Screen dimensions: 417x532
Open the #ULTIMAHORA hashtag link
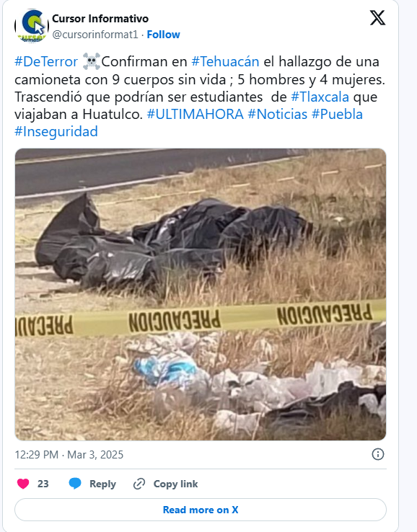tap(196, 115)
